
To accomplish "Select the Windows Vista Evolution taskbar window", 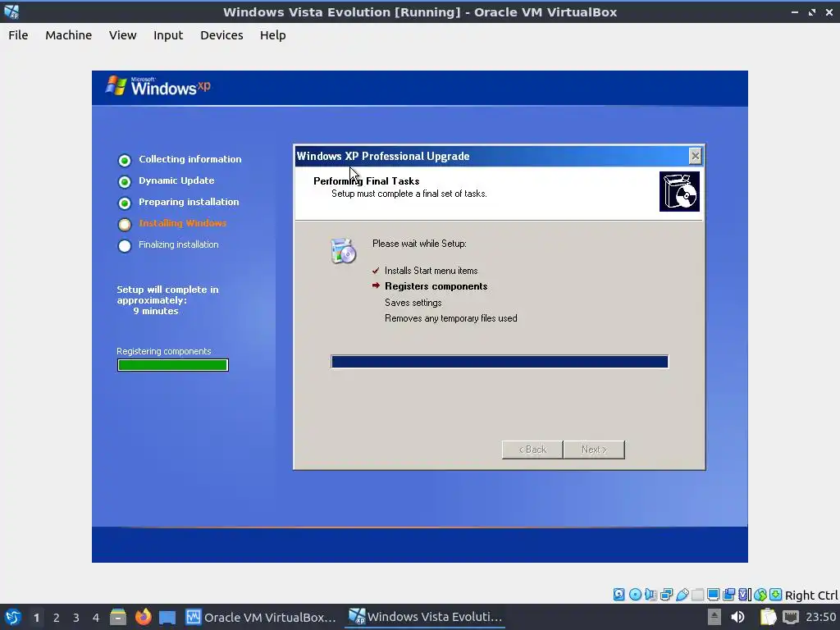I will (x=426, y=617).
